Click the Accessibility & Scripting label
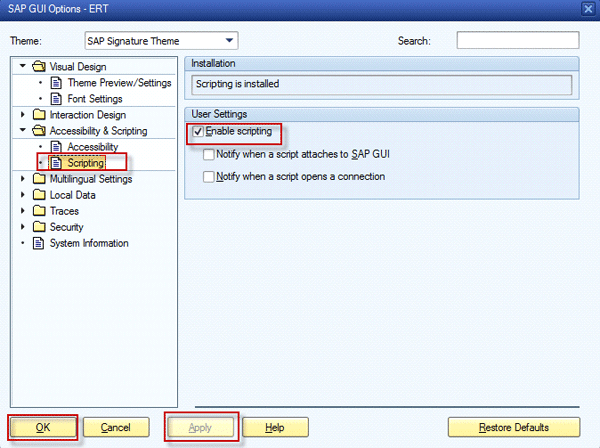 pyautogui.click(x=99, y=131)
